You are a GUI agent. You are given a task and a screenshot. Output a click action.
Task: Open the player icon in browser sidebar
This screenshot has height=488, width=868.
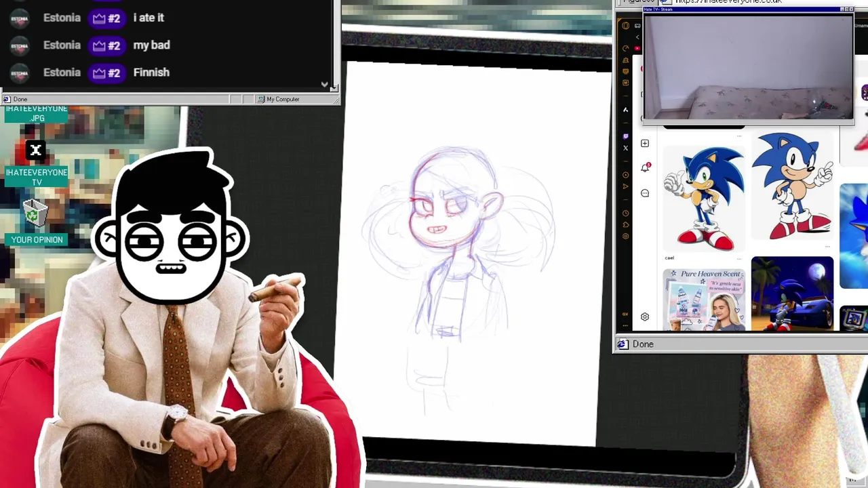click(x=625, y=175)
